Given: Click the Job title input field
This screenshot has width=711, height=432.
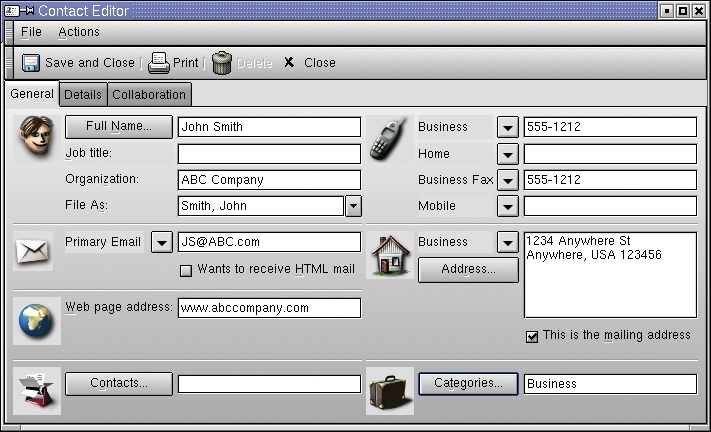Looking at the screenshot, I should pyautogui.click(x=269, y=154).
